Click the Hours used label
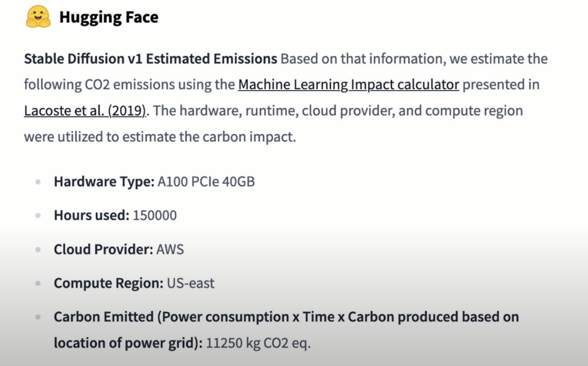Viewport: 588px width, 366px height. point(91,215)
